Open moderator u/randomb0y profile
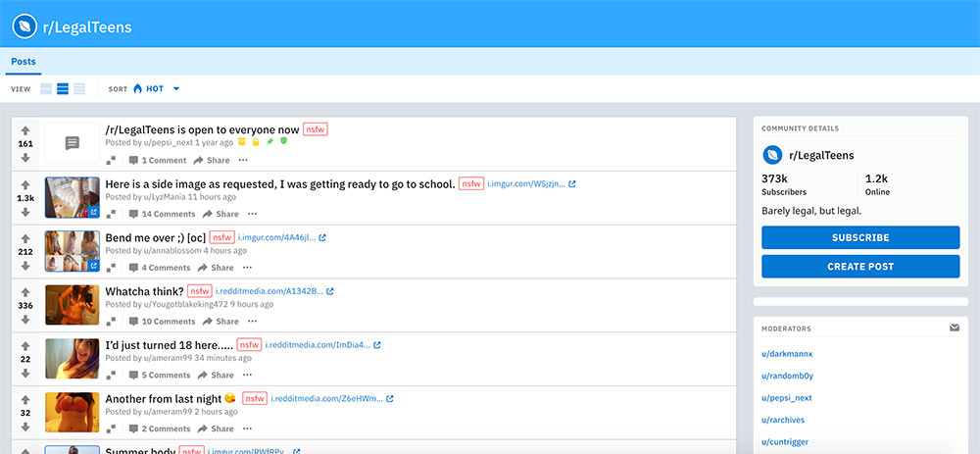Image resolution: width=980 pixels, height=454 pixels. click(787, 376)
